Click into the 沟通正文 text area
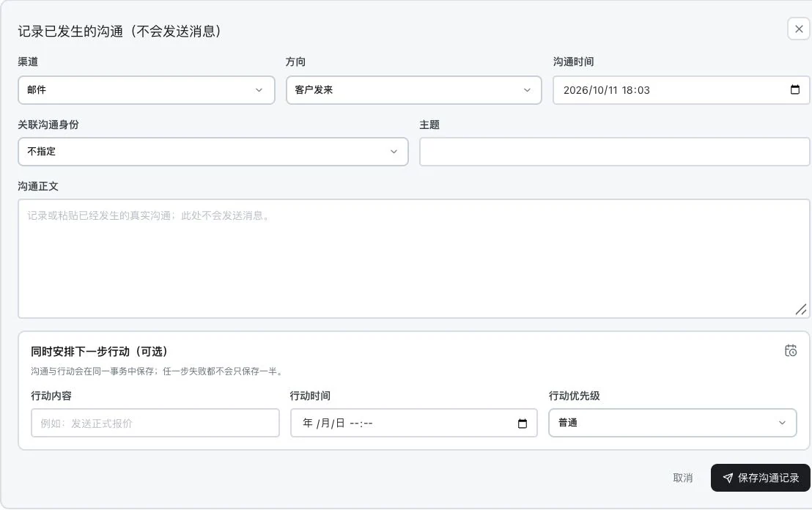The width and height of the screenshot is (812, 510). tap(414, 259)
